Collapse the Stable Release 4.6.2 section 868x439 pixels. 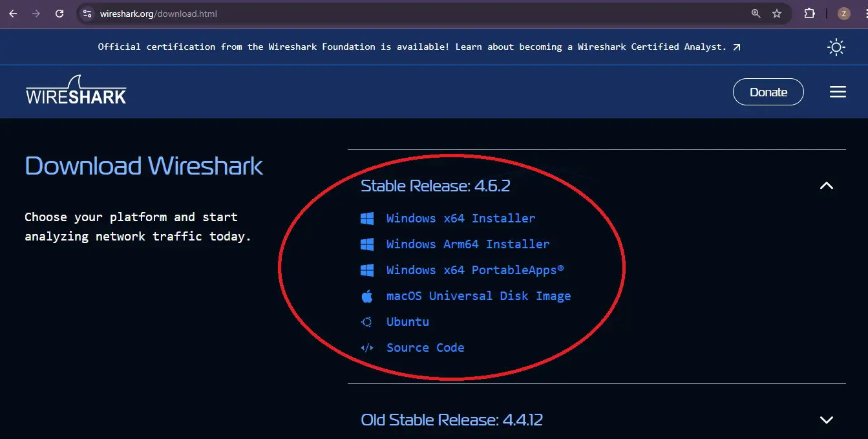coord(826,186)
